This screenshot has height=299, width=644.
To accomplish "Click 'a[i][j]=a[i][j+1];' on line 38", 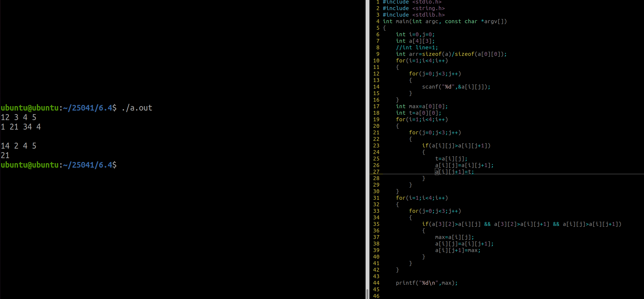I will pyautogui.click(x=464, y=244).
